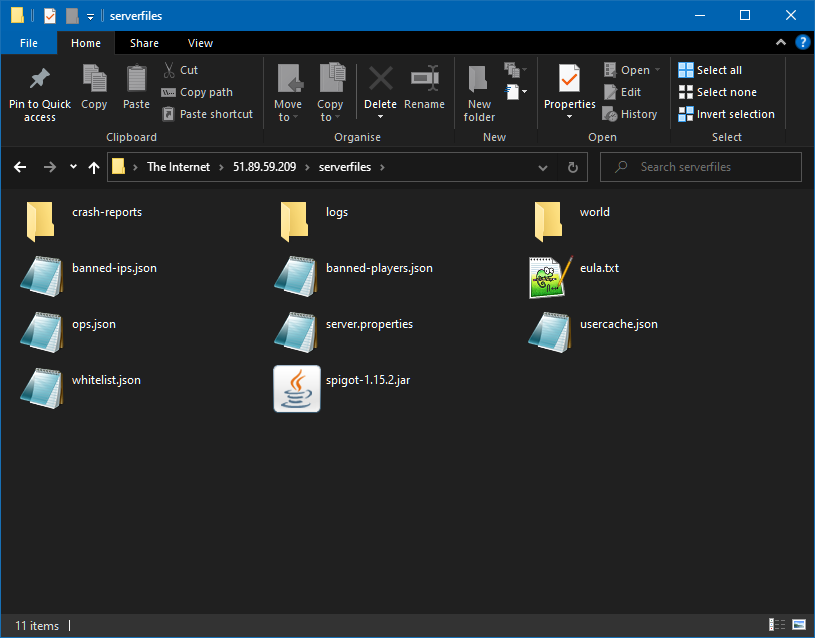Image resolution: width=815 pixels, height=638 pixels.
Task: Switch to details view in status bar
Action: (777, 624)
